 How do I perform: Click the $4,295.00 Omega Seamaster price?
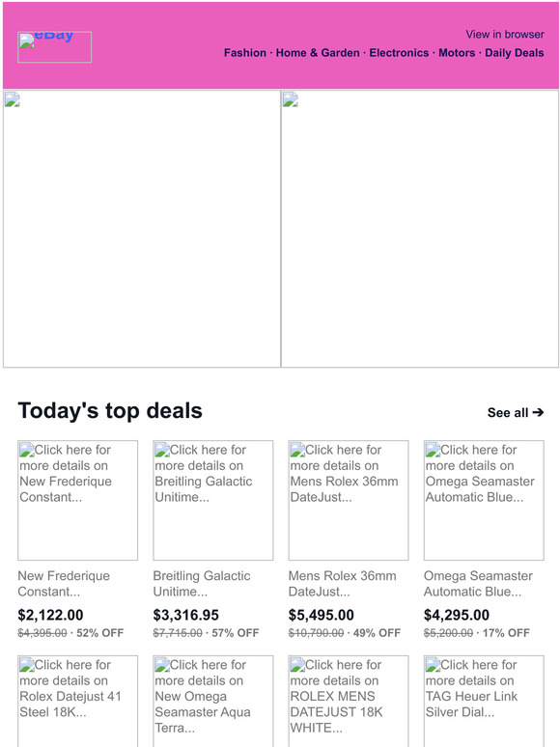click(x=457, y=615)
